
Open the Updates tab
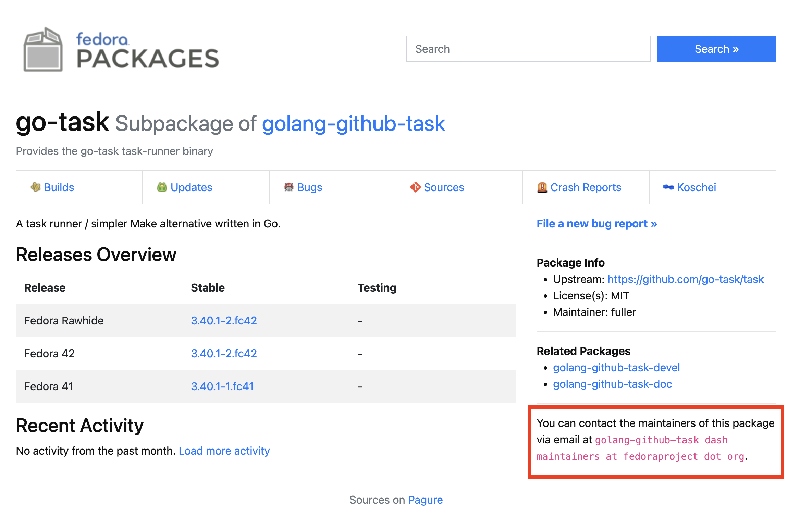(206, 187)
